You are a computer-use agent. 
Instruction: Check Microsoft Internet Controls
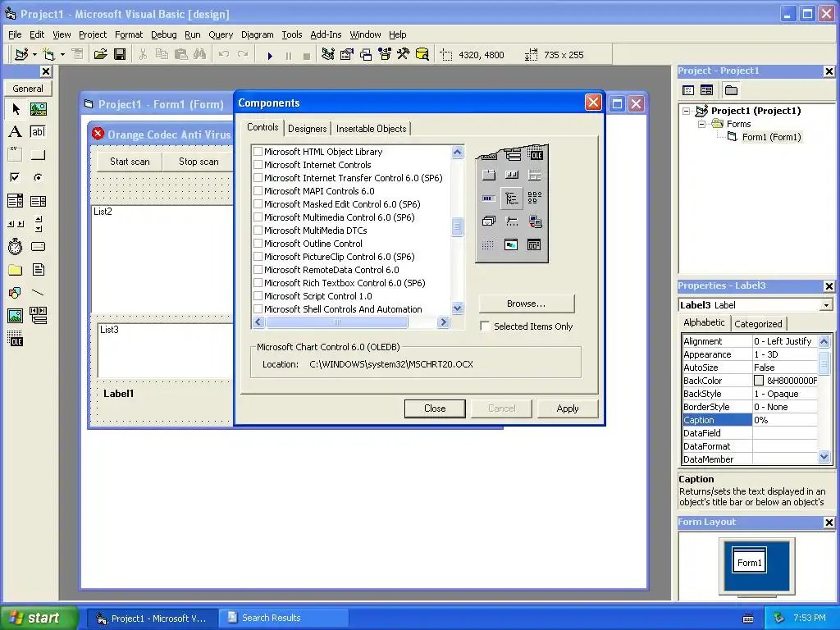pos(258,164)
